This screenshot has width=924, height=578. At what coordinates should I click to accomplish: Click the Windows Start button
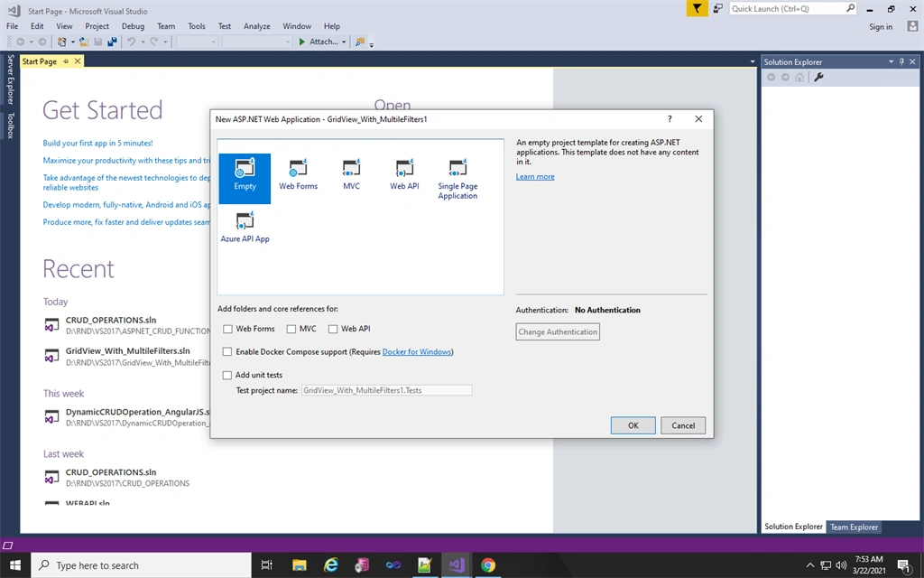click(14, 565)
